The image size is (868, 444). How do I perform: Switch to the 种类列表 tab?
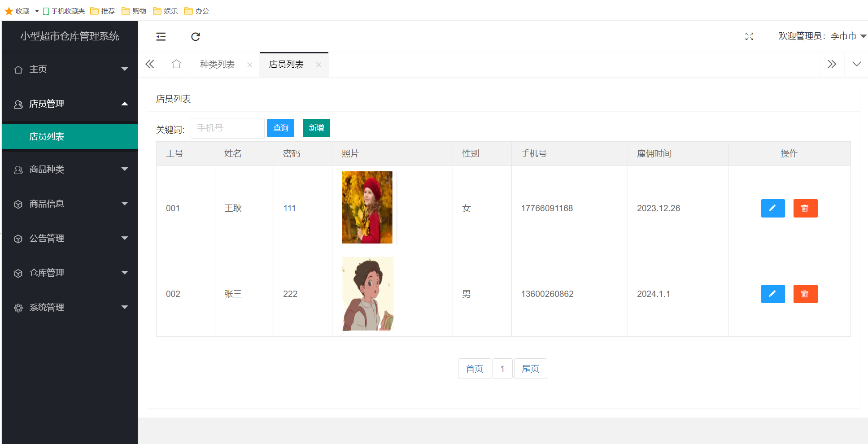coord(217,64)
